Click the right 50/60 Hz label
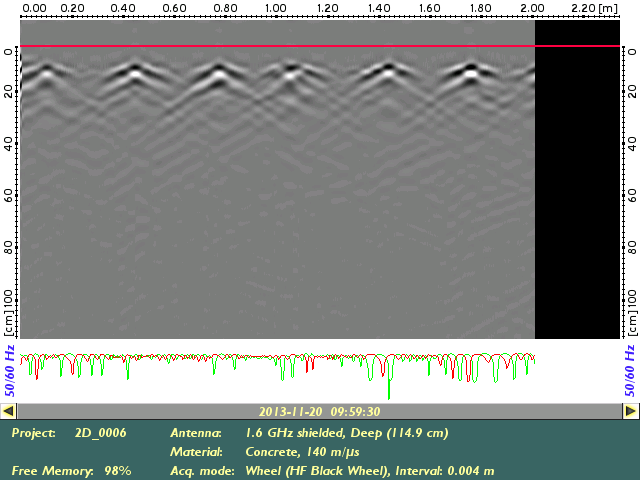 630,371
